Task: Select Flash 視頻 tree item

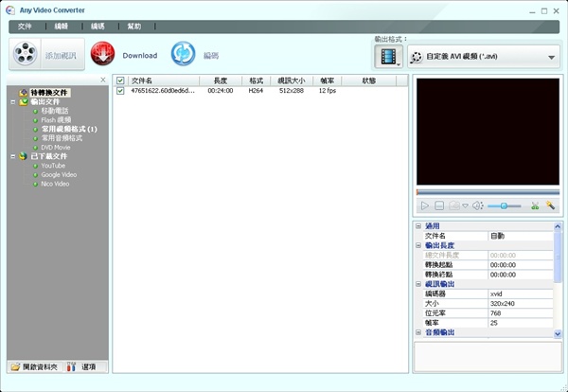Action: tap(56, 120)
